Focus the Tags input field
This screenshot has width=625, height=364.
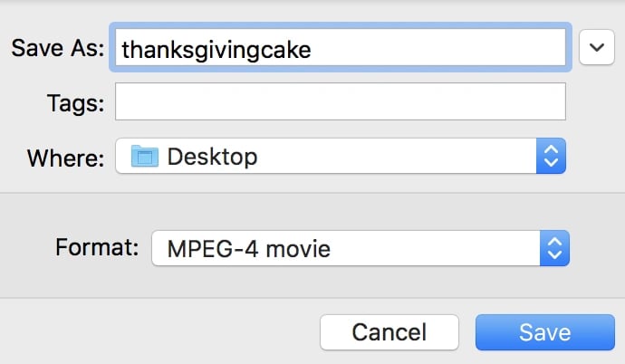[x=340, y=102]
